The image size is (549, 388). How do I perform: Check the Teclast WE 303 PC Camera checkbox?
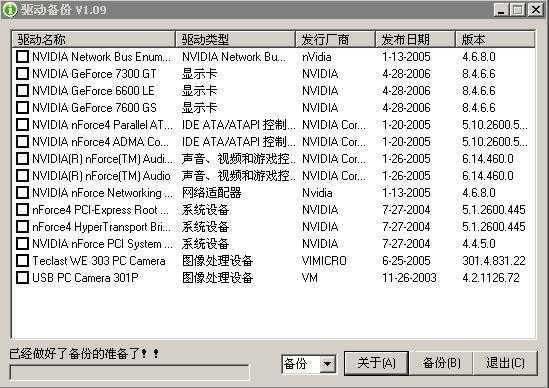pyautogui.click(x=22, y=261)
